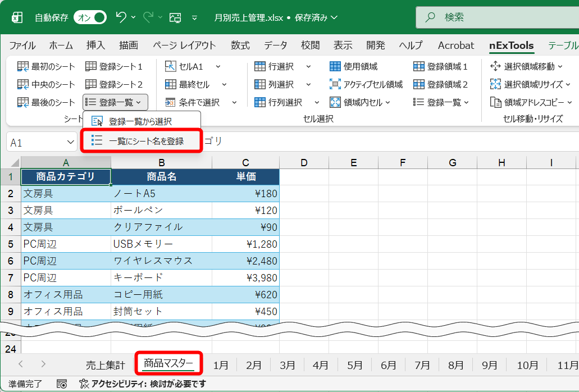Switch to the データ ribbon tab

coord(276,45)
